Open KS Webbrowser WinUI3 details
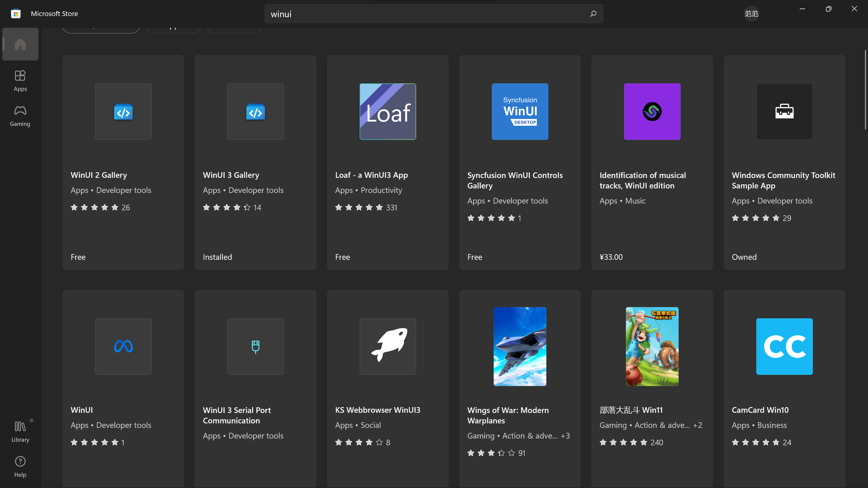This screenshot has width=868, height=488. click(x=387, y=387)
